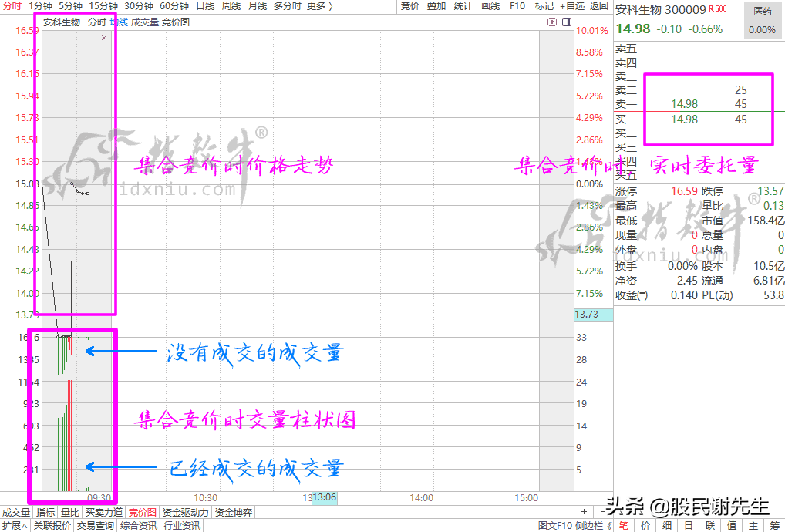Open the 更多 period dropdown
The width and height of the screenshot is (785, 532).
[319, 6]
